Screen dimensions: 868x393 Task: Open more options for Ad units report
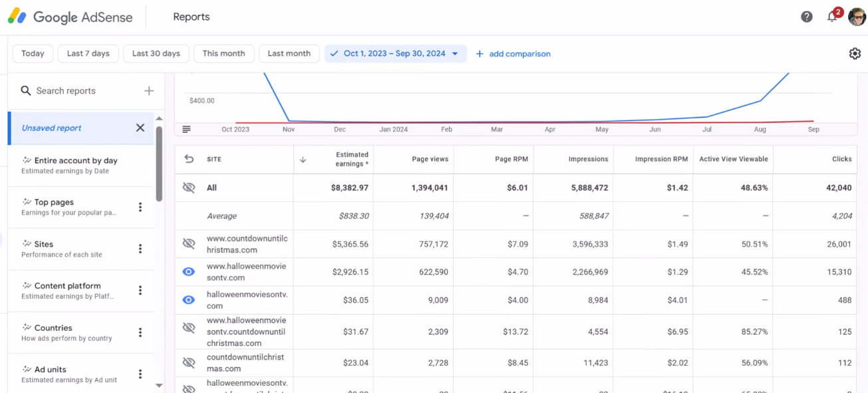(140, 374)
